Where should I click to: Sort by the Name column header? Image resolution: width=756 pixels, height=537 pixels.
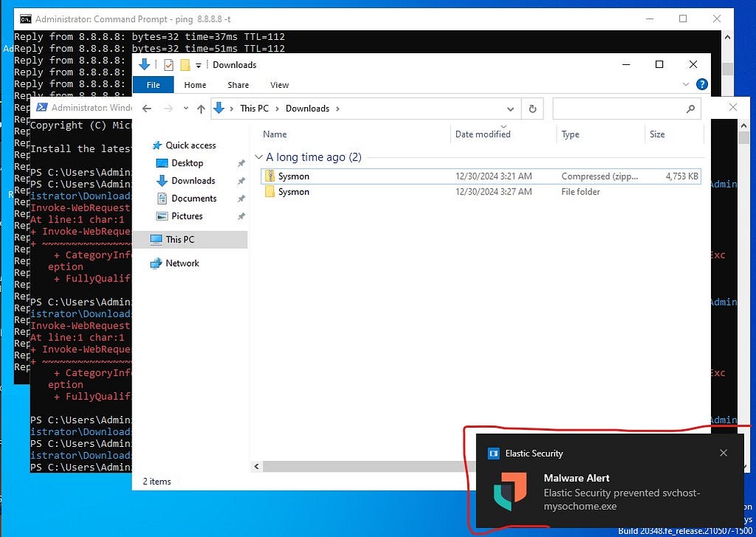(275, 134)
